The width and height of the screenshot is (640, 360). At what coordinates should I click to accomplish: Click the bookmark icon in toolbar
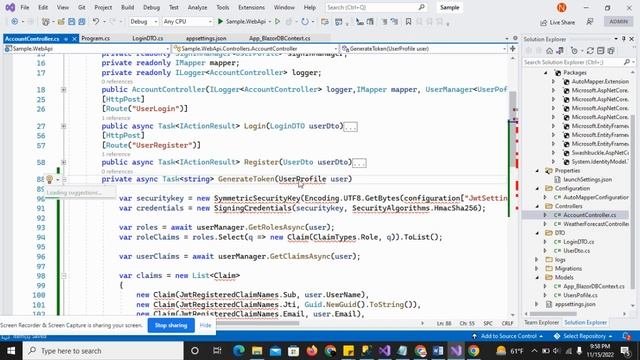pyautogui.click(x=408, y=22)
